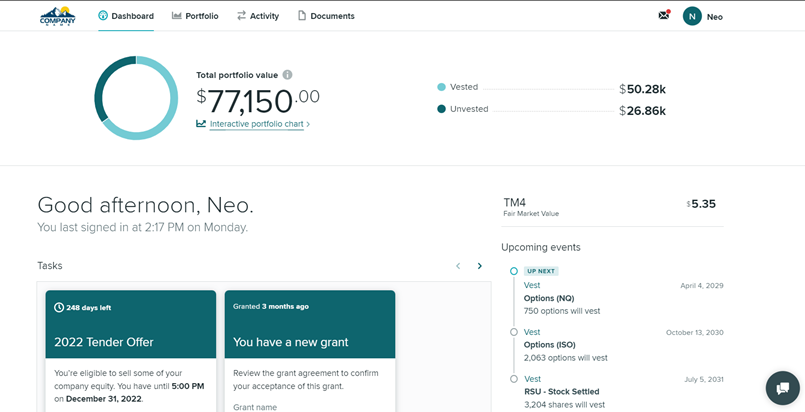
Task: Open the 2022 Tender Offer card
Action: coord(131,351)
